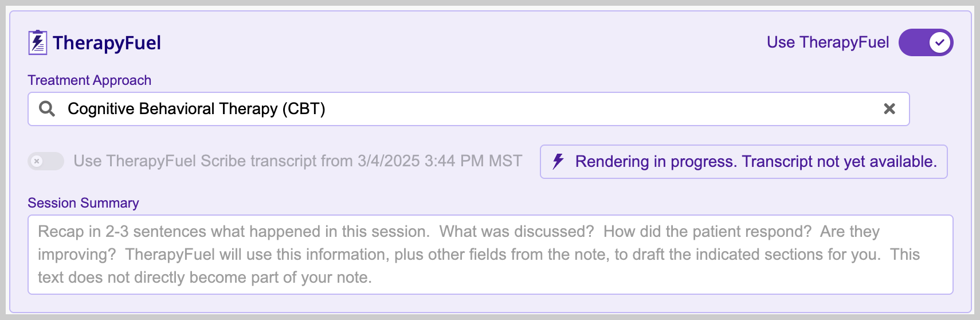
Task: Click the Treatment Approach field label
Action: [x=89, y=80]
